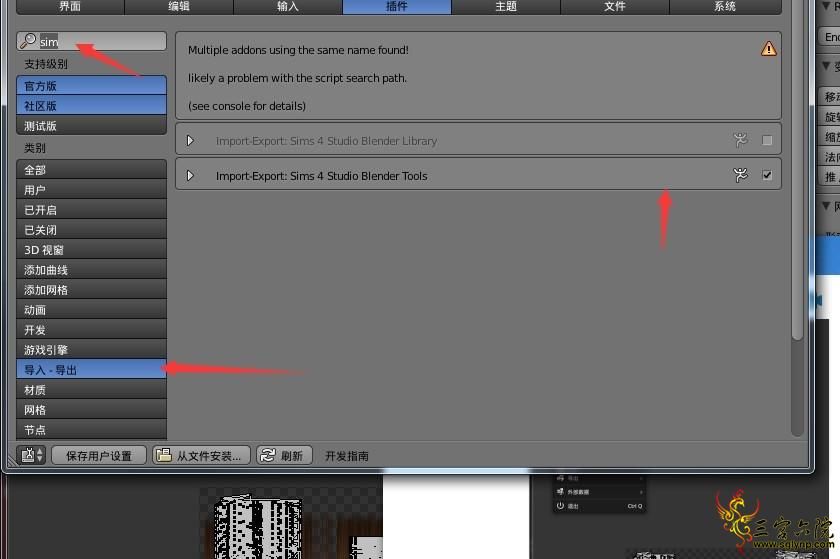Select the 用户 category
The width and height of the screenshot is (840, 559).
click(92, 189)
